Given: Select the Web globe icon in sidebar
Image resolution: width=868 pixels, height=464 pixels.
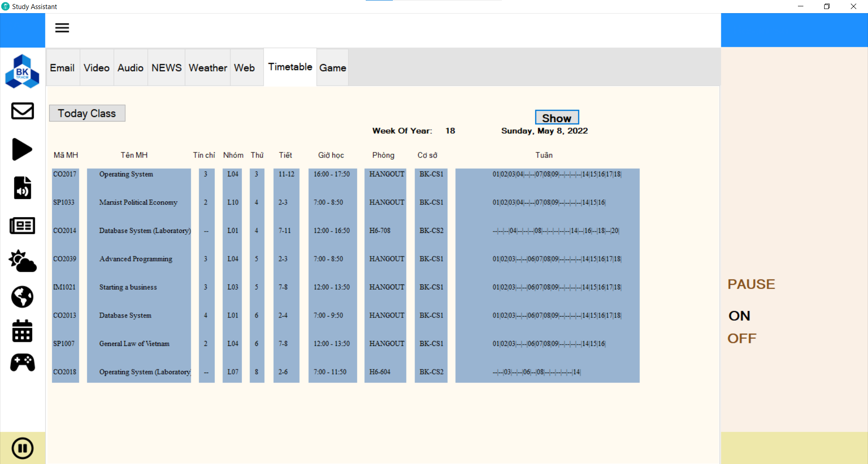Looking at the screenshot, I should [22, 297].
